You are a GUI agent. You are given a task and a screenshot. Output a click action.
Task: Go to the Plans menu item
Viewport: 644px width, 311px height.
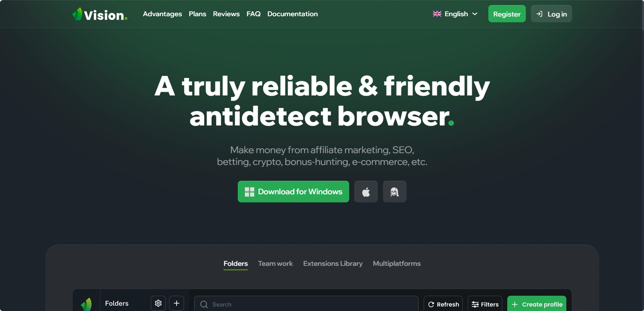coord(197,14)
